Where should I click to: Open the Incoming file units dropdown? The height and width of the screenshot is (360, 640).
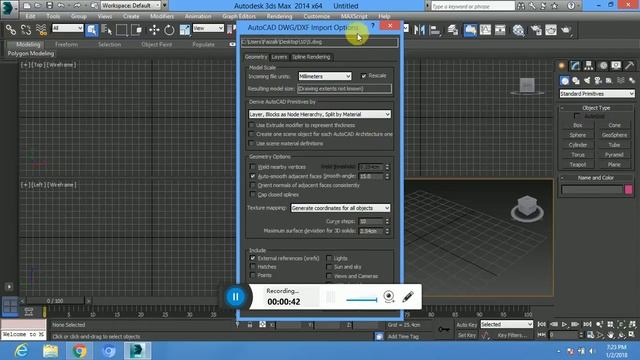324,76
